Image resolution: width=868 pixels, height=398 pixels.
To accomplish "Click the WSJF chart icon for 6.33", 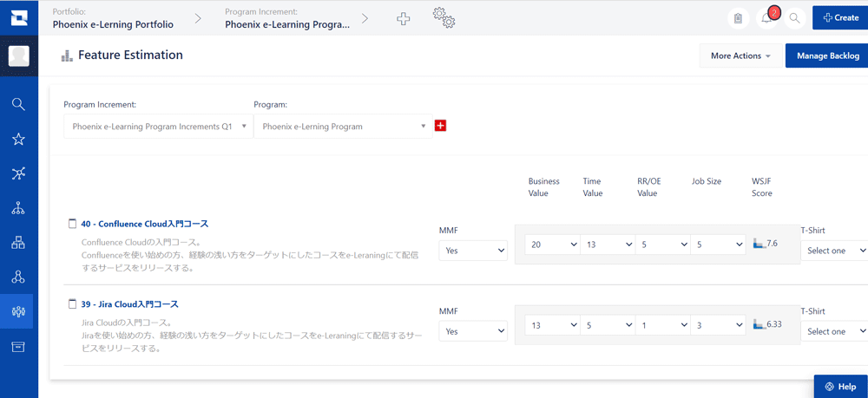I will coord(760,324).
